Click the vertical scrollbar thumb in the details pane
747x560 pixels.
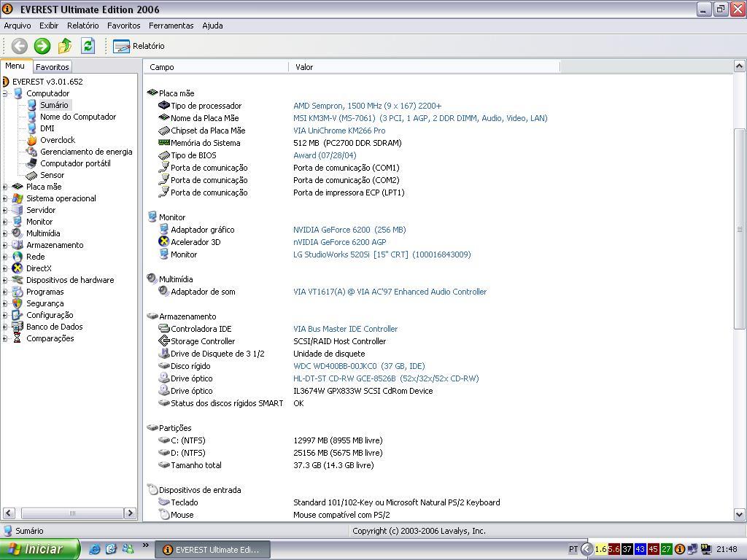point(740,228)
